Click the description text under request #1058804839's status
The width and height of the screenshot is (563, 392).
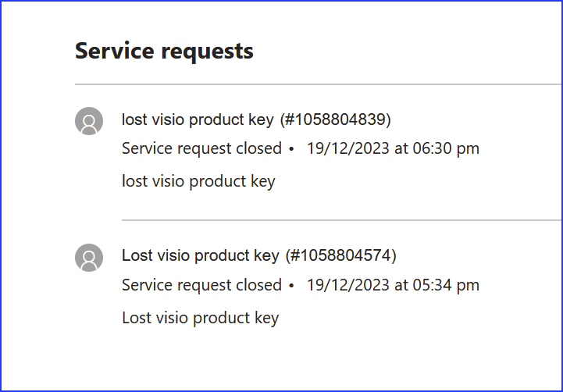(198, 181)
